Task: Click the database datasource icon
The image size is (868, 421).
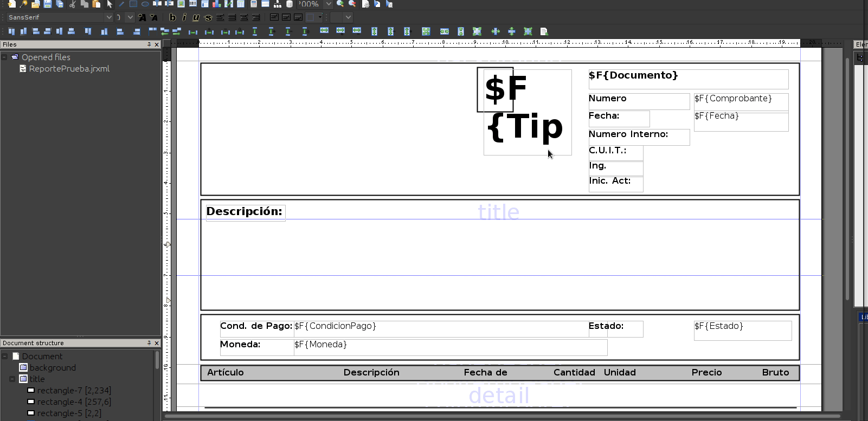Action: point(290,4)
